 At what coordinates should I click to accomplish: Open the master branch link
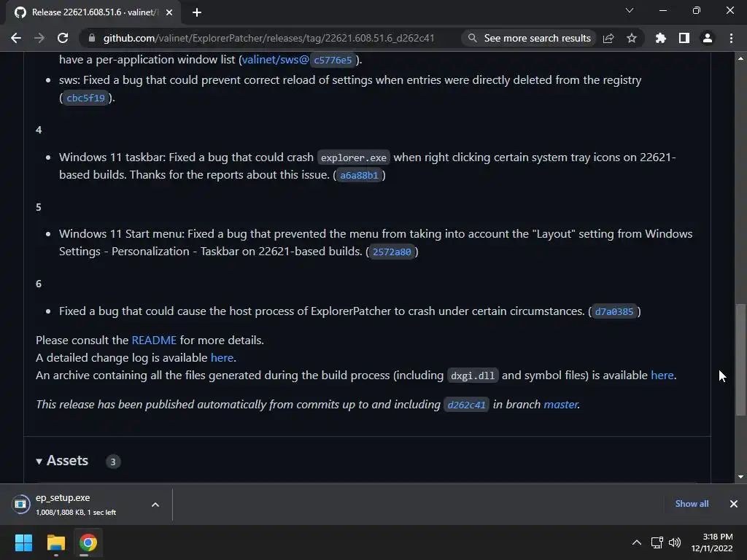(560, 404)
